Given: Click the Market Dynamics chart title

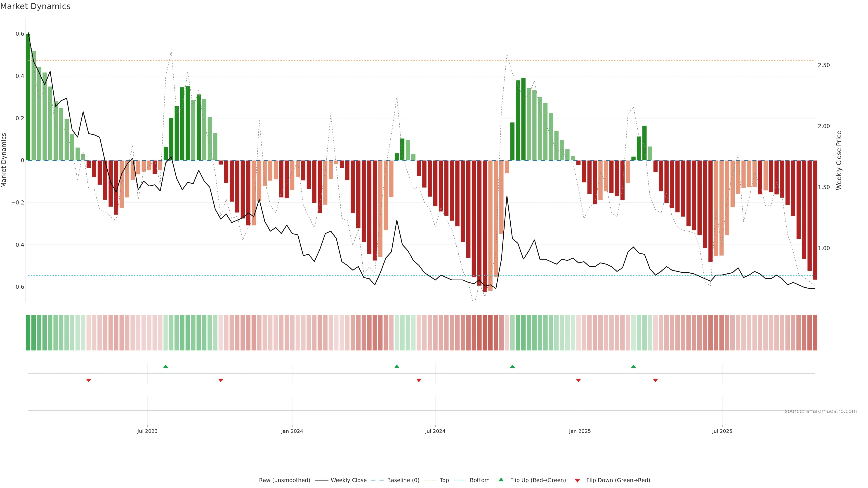Looking at the screenshot, I should click(35, 6).
